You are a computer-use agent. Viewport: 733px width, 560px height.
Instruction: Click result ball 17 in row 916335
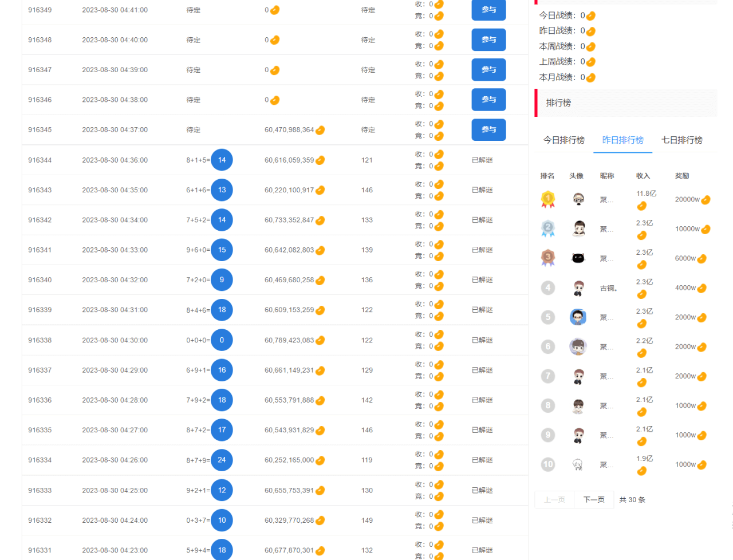[222, 430]
